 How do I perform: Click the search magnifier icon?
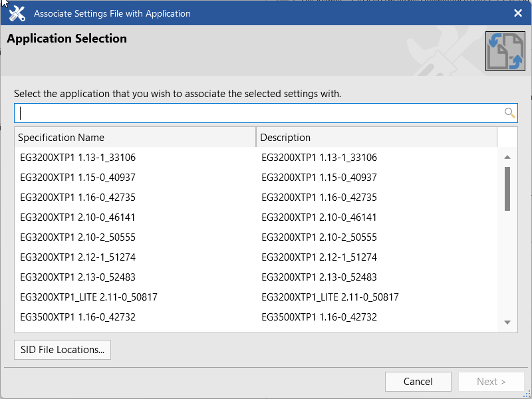tap(509, 113)
